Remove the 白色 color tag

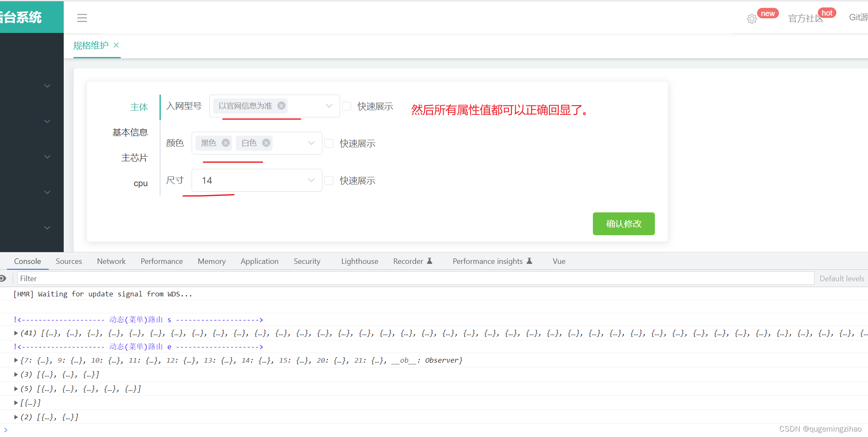[x=266, y=143]
